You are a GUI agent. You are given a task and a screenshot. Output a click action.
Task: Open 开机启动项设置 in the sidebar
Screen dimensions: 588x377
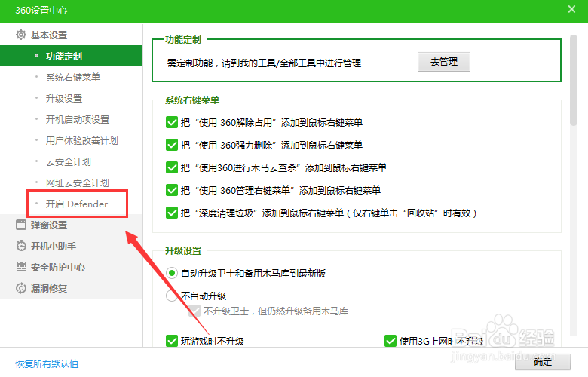[x=78, y=119]
